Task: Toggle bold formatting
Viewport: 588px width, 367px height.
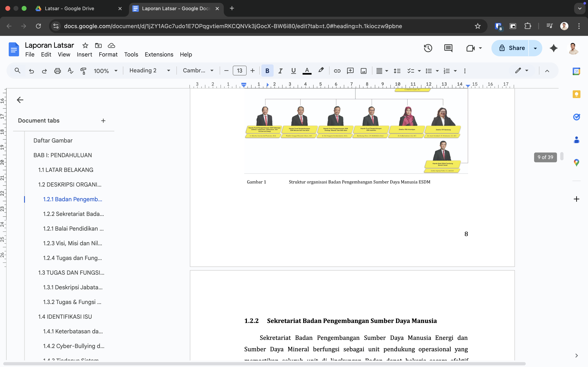Action: pos(267,71)
